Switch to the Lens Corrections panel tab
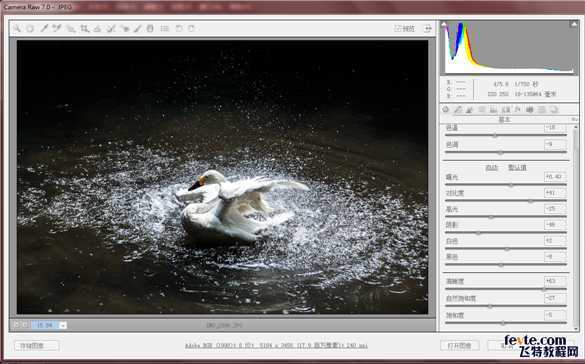The width and height of the screenshot is (585, 364). pos(506,110)
